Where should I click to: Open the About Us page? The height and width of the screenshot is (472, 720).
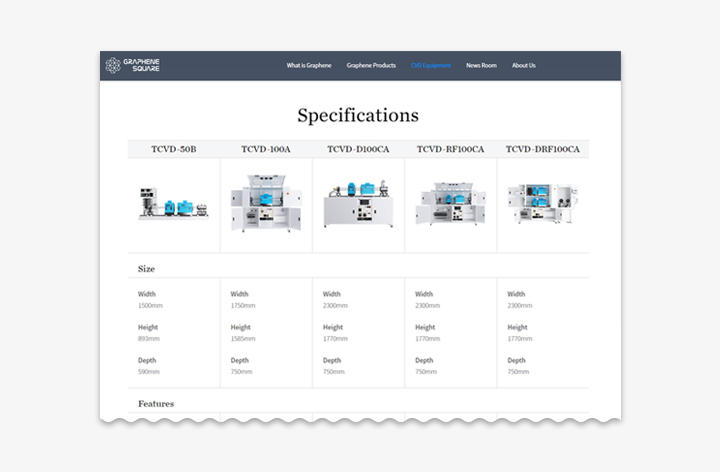point(523,66)
